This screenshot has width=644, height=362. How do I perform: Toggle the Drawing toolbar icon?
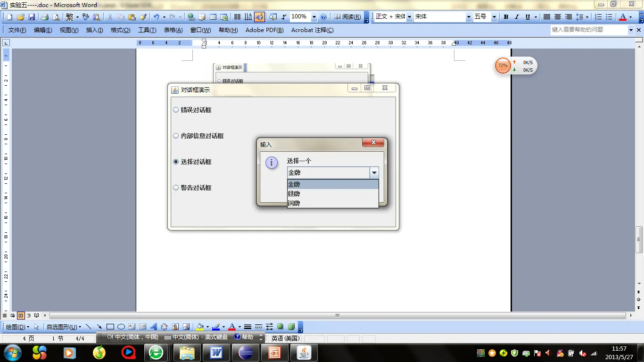point(259,17)
